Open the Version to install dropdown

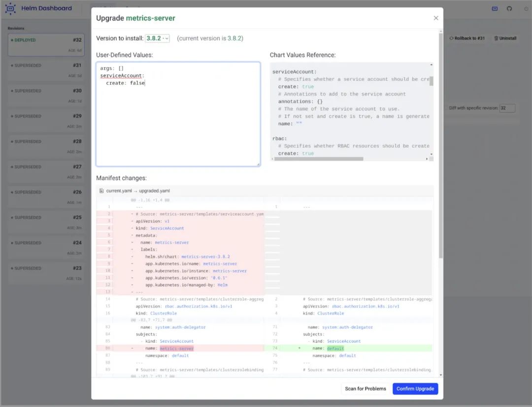click(x=158, y=38)
